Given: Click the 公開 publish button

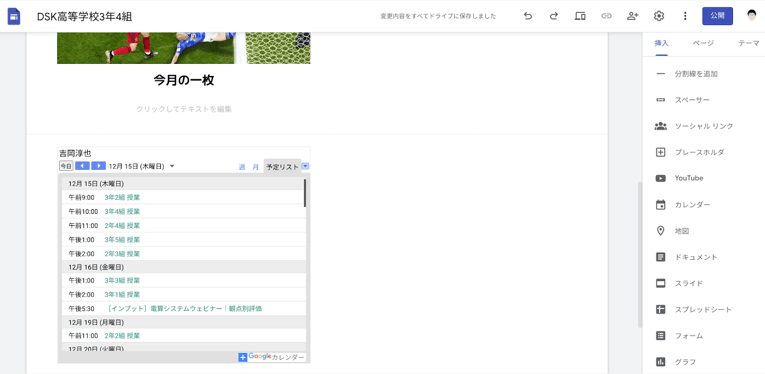Looking at the screenshot, I should pyautogui.click(x=717, y=16).
